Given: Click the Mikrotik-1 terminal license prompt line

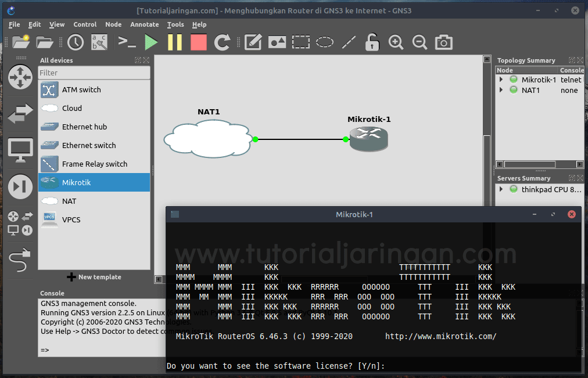Looking at the screenshot, I should [275, 366].
